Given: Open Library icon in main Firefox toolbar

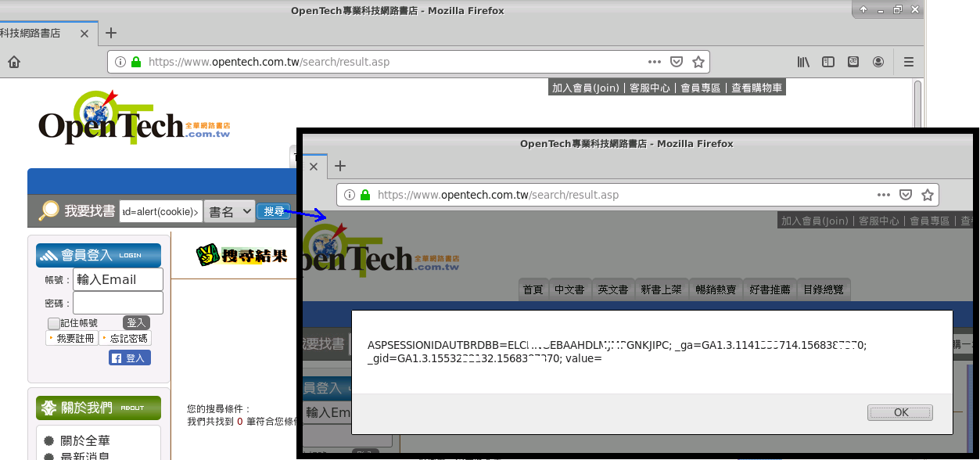Looking at the screenshot, I should 803,62.
